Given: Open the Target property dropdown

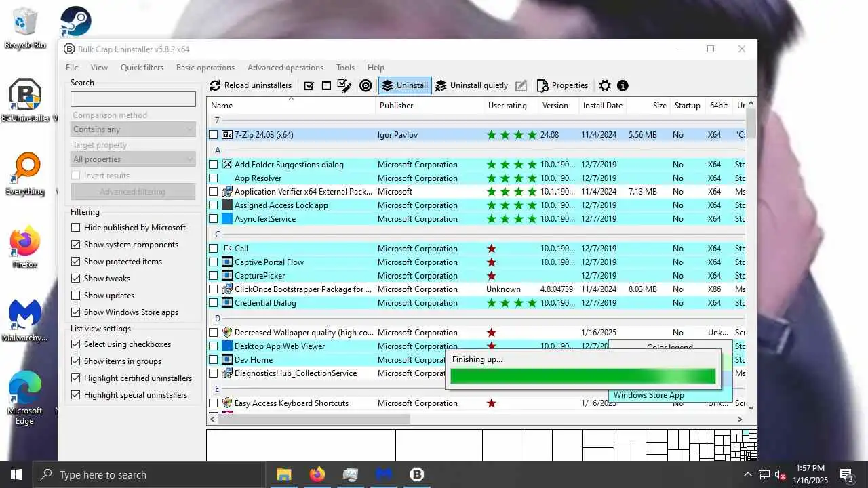Looking at the screenshot, I should coord(133,159).
